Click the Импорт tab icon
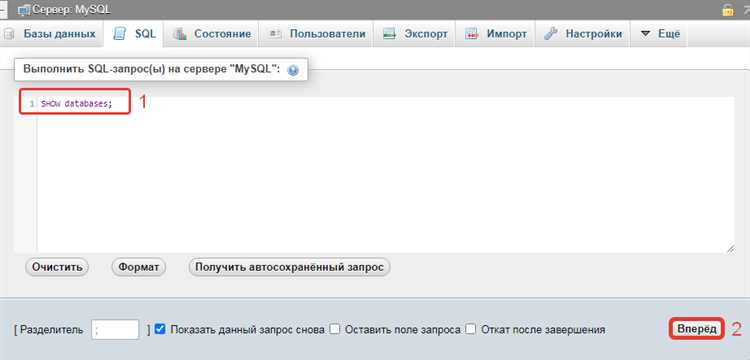The width and height of the screenshot is (750, 360). [472, 34]
